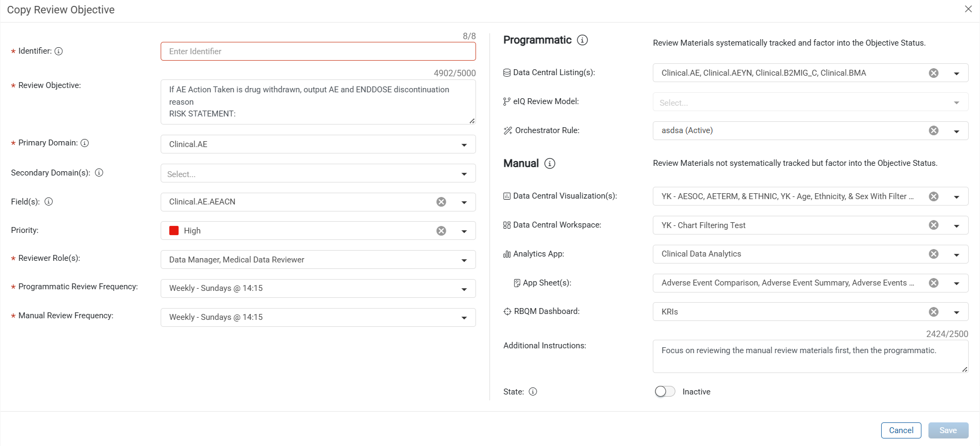Viewport: 980px width, 446px height.
Task: Click the eIQ Review Model branch icon
Action: pos(507,101)
